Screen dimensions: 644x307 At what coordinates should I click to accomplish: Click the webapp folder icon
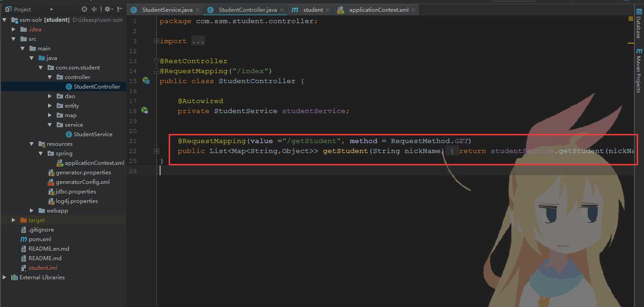(42, 211)
